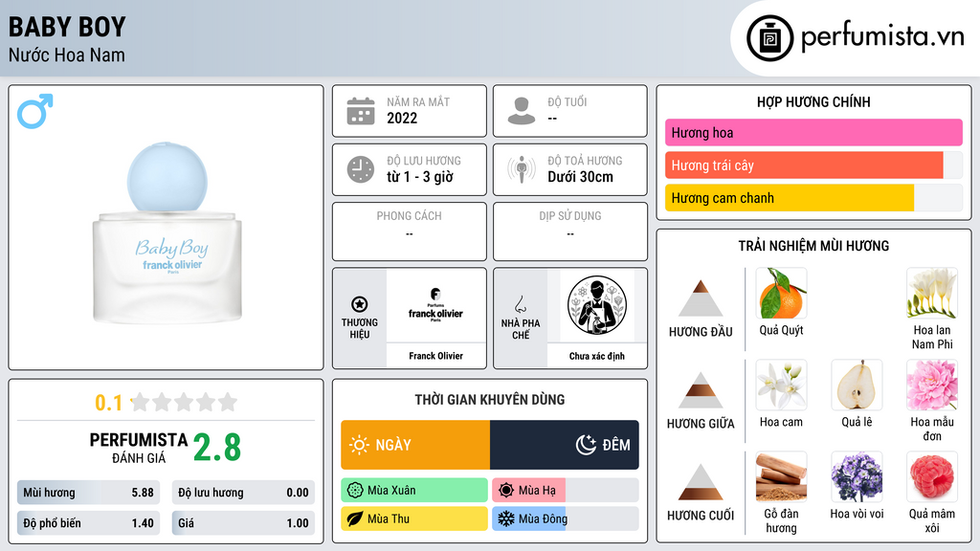Click the Franck Olivier brand name link
Screen dimensions: 980x551
pos(435,356)
